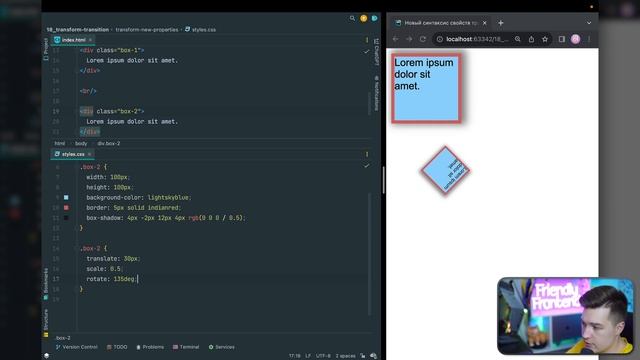Viewport: 640px width, 360px height.
Task: Open the Problems tool window
Action: point(150,347)
